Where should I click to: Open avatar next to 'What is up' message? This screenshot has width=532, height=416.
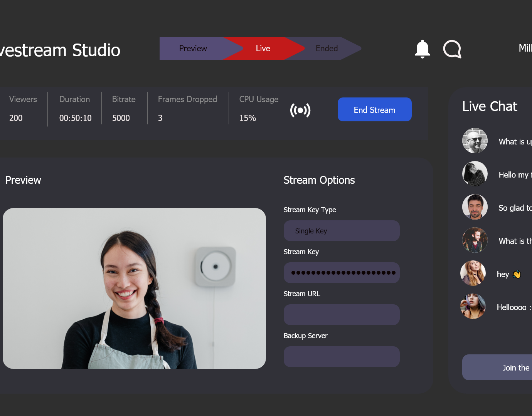tap(475, 141)
